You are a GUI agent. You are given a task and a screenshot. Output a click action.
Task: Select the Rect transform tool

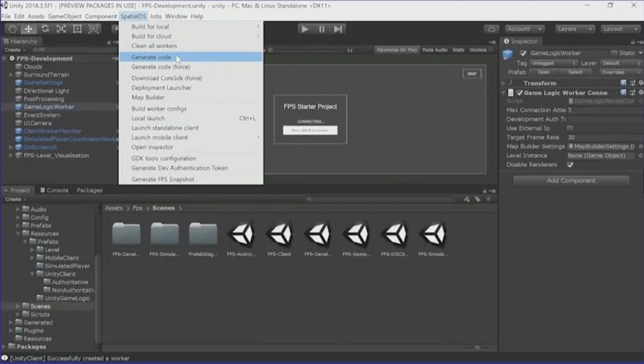(77, 29)
